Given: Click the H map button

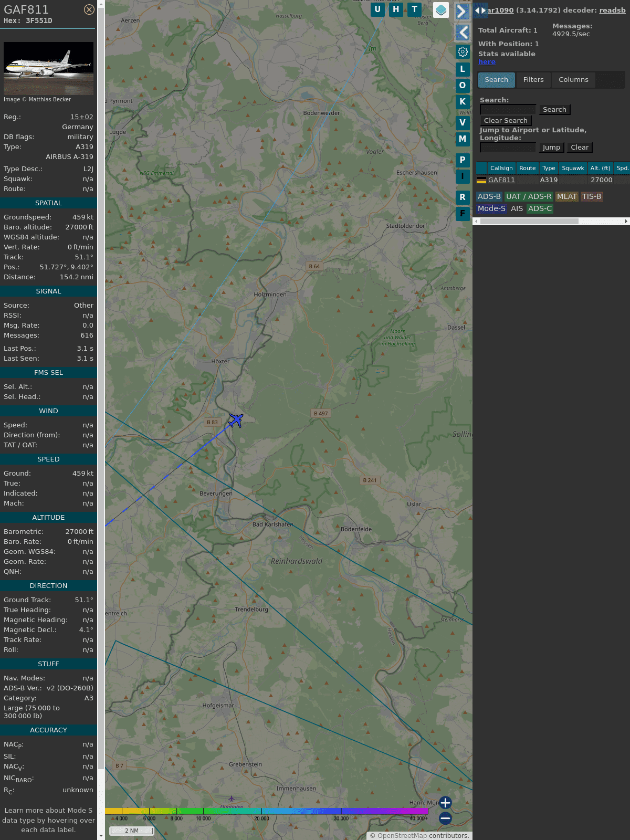Looking at the screenshot, I should coord(396,9).
